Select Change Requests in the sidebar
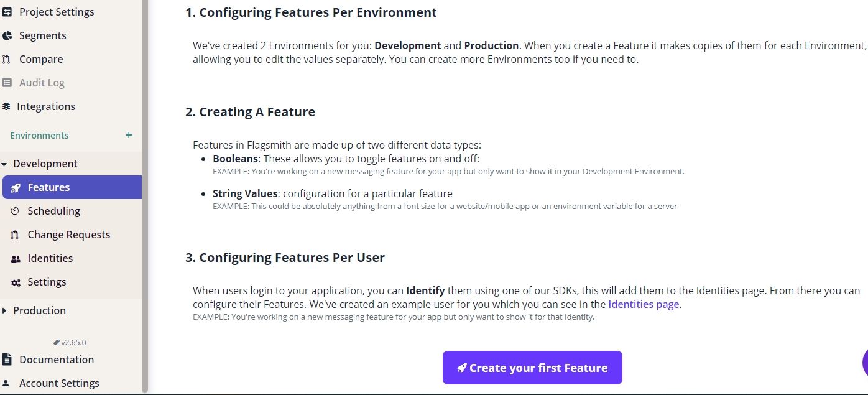This screenshot has height=395, width=868. (69, 235)
